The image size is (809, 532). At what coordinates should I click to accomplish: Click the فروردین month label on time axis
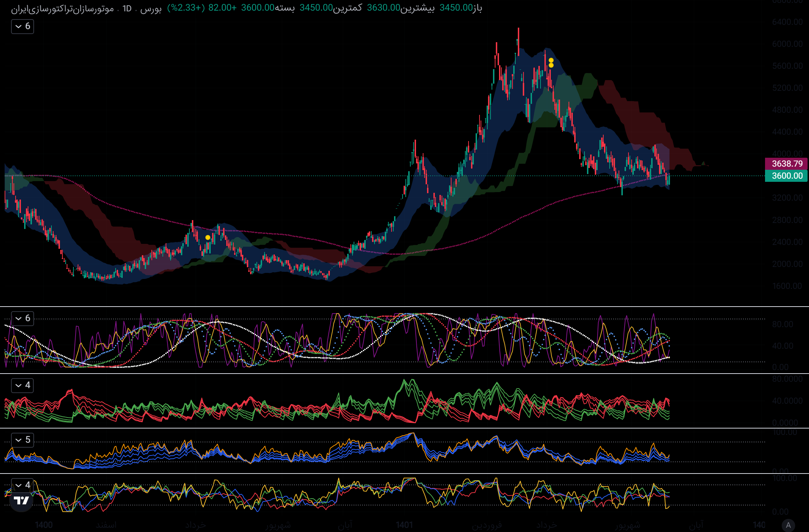(487, 525)
